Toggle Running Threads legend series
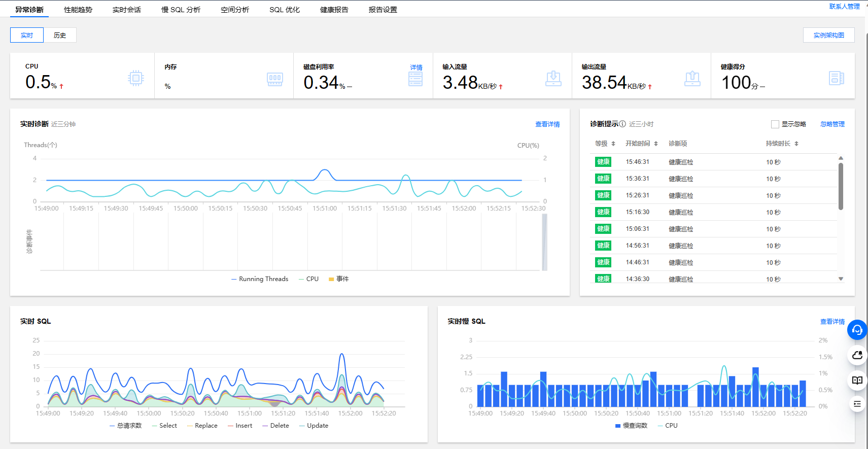Image resolution: width=868 pixels, height=449 pixels. click(x=260, y=279)
